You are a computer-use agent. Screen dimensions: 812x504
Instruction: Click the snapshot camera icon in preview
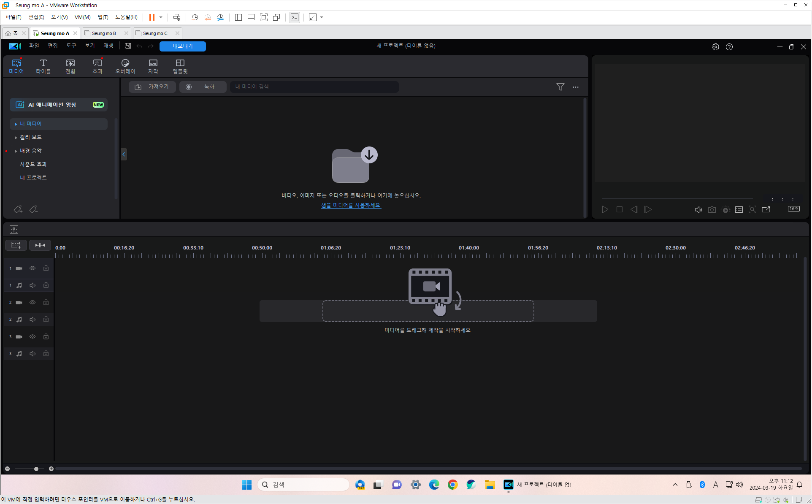pyautogui.click(x=712, y=209)
